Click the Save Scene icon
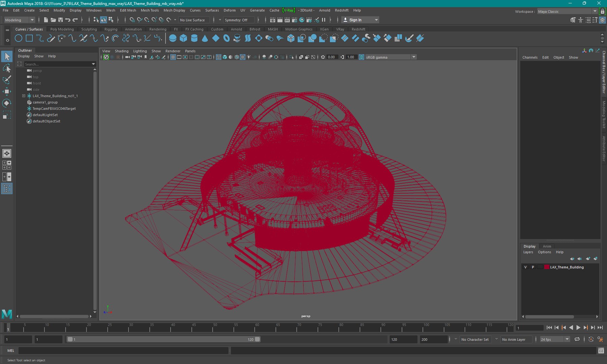Viewport: 607px width, 364px height. coord(61,20)
